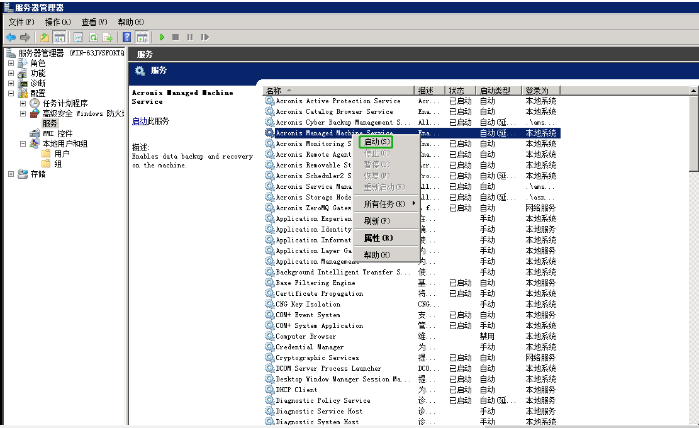Click the Stop Service toolbar icon

(x=175, y=37)
